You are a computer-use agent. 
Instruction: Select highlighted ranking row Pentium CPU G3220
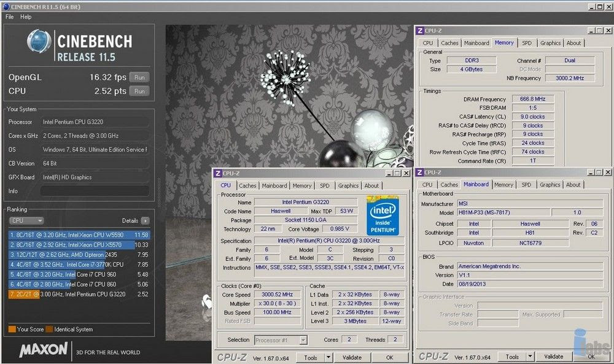point(79,294)
